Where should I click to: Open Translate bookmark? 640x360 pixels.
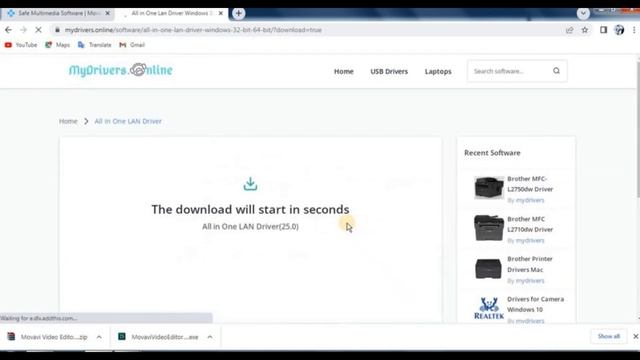pos(95,45)
